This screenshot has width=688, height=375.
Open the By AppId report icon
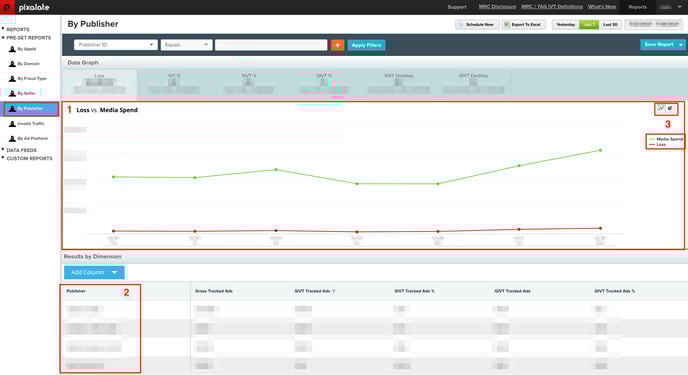point(12,49)
